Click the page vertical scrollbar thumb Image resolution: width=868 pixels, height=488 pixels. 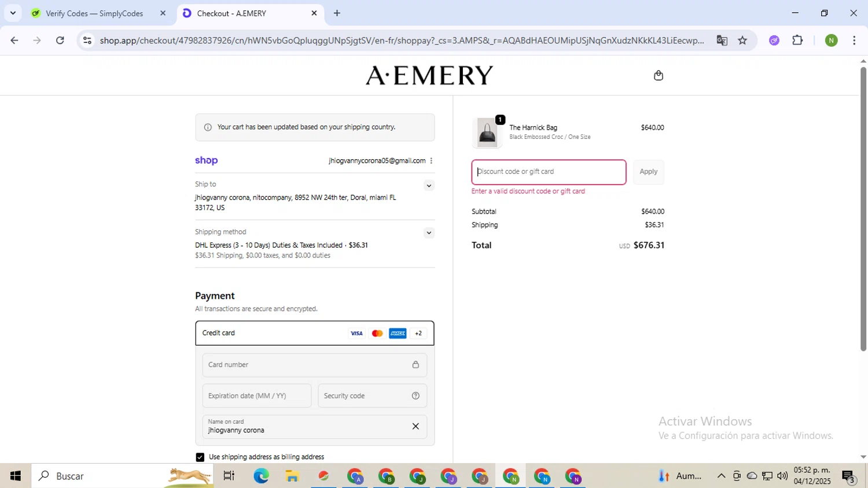tap(863, 208)
